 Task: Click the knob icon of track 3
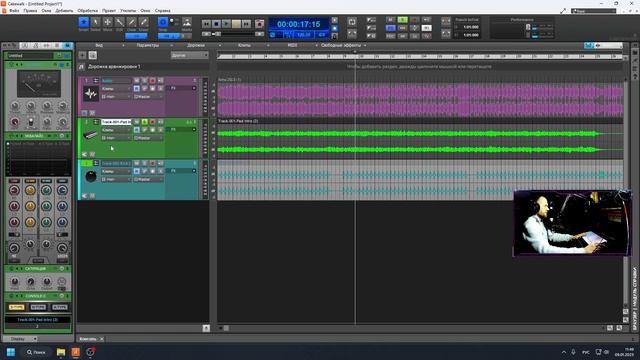[91, 176]
